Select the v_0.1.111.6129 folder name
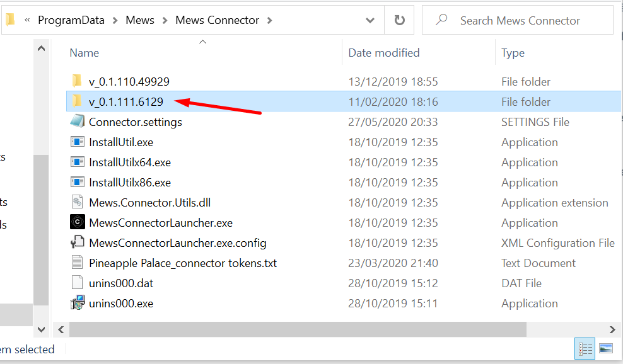 pos(126,102)
